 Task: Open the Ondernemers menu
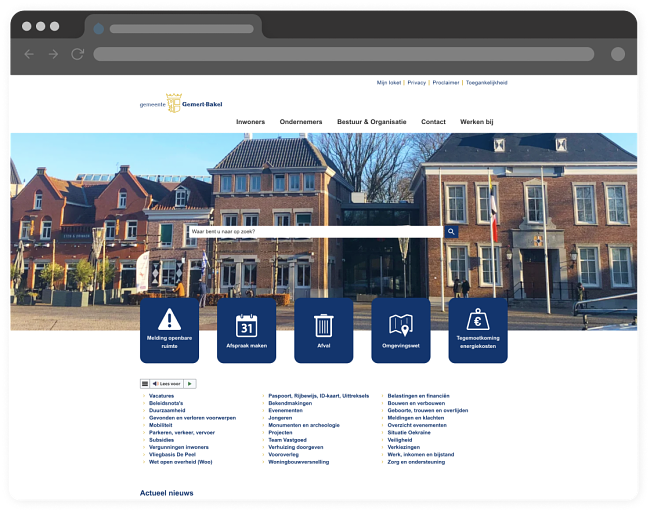[x=301, y=121]
